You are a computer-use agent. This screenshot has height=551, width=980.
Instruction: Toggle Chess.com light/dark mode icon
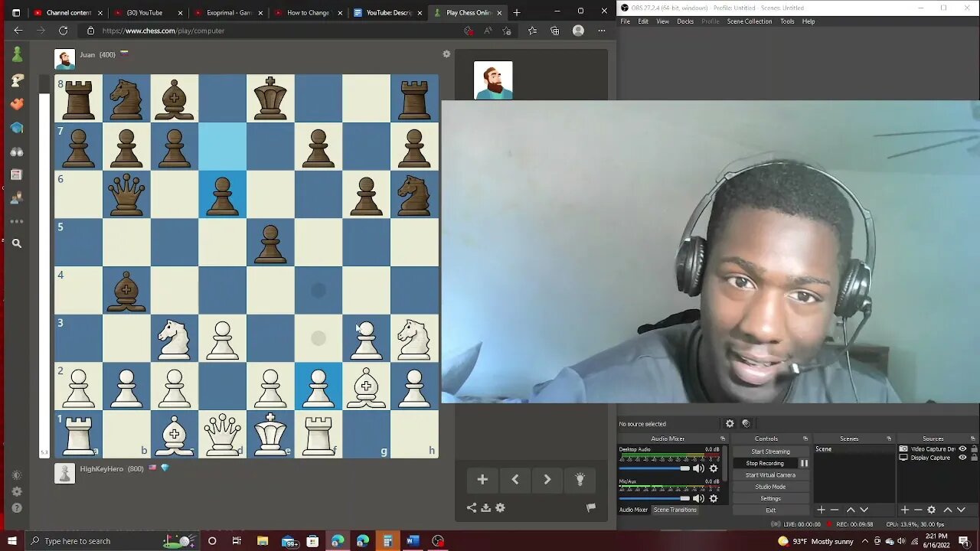17,475
